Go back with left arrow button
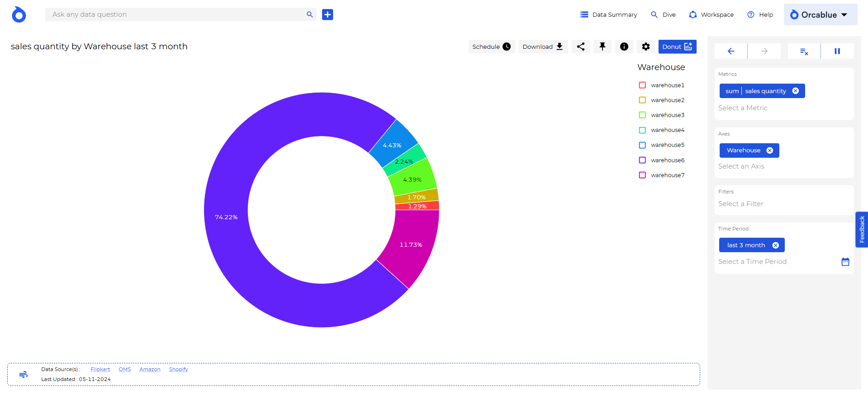868x395 pixels. [731, 51]
